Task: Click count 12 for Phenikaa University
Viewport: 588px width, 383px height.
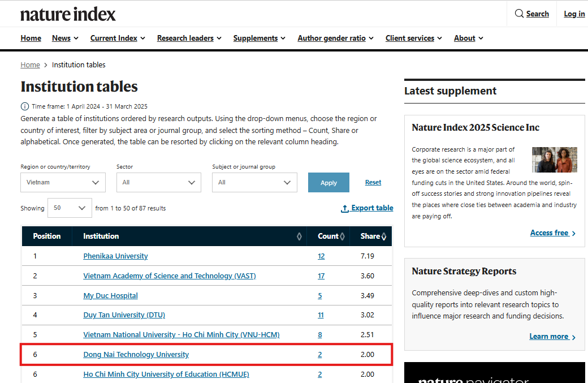Action: pos(321,256)
